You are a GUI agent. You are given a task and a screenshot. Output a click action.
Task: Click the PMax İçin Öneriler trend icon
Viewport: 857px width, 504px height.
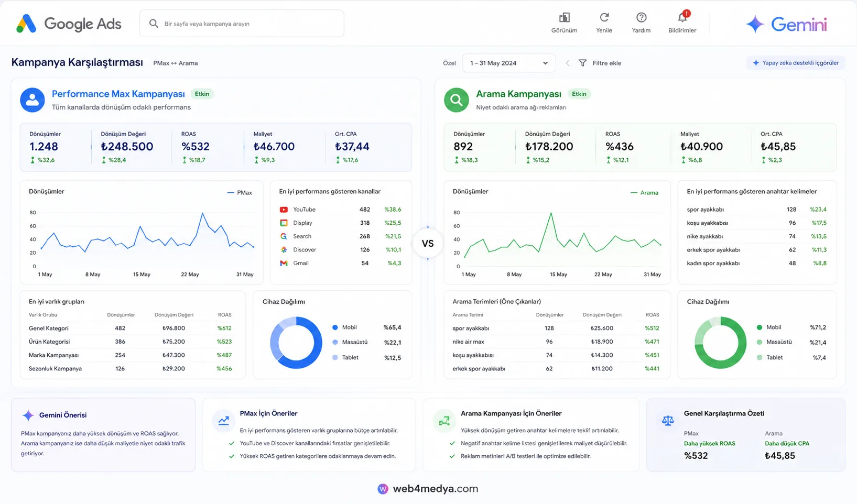coord(224,421)
